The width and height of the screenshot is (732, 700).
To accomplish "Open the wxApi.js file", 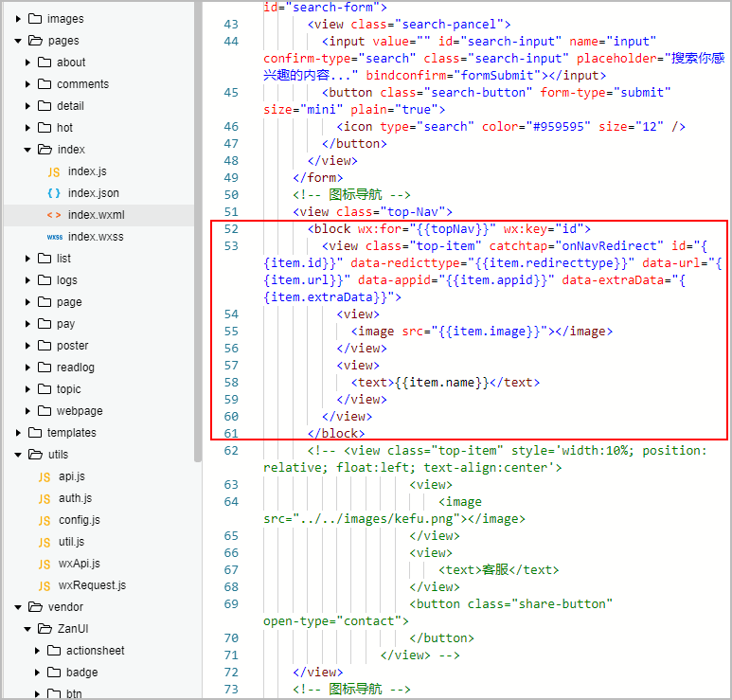I will coord(79,564).
